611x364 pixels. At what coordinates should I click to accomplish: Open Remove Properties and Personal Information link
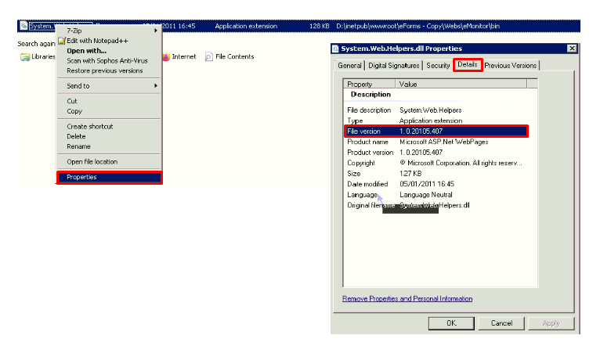click(407, 298)
